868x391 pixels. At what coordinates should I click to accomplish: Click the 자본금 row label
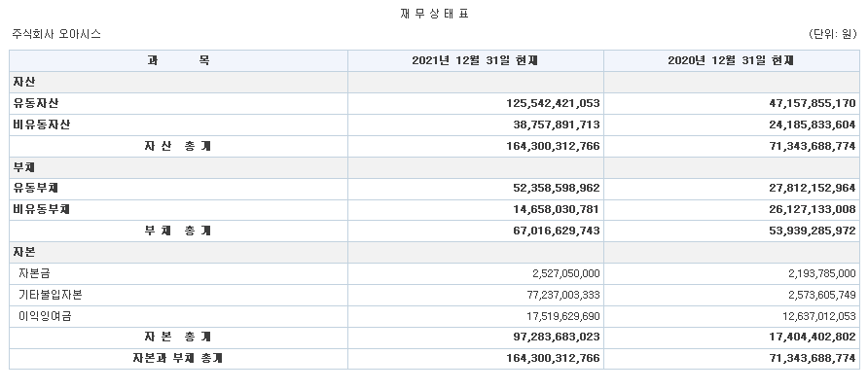[x=34, y=273]
